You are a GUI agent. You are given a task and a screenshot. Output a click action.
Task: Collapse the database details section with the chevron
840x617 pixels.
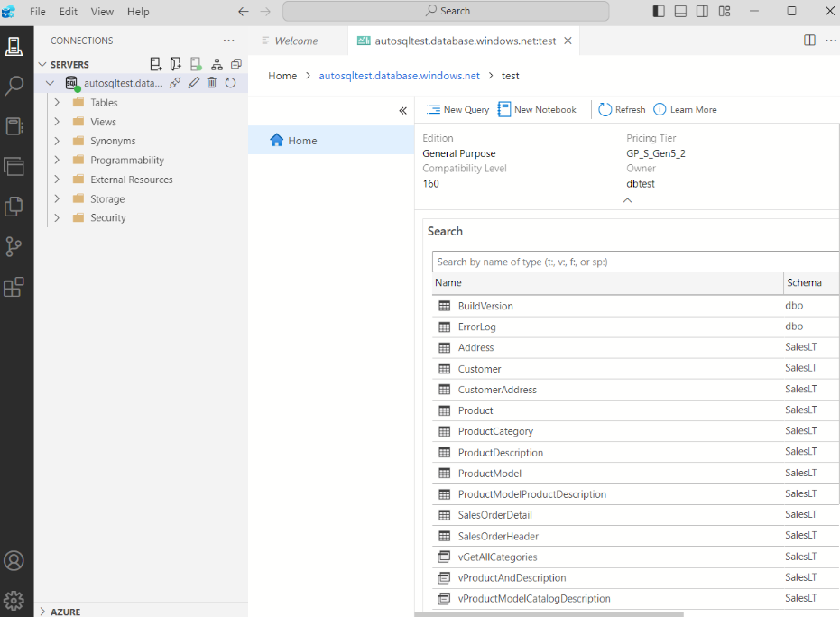pos(627,199)
